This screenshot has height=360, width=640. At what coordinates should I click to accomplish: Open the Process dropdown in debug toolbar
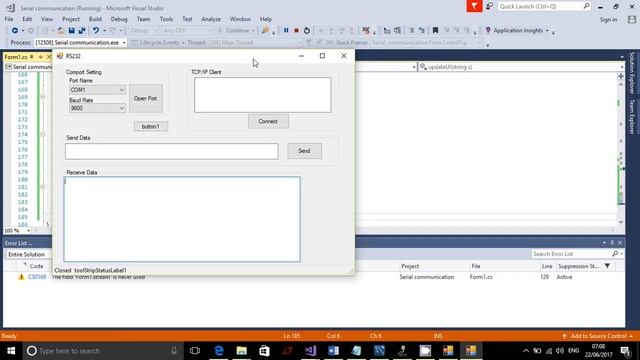(124, 42)
